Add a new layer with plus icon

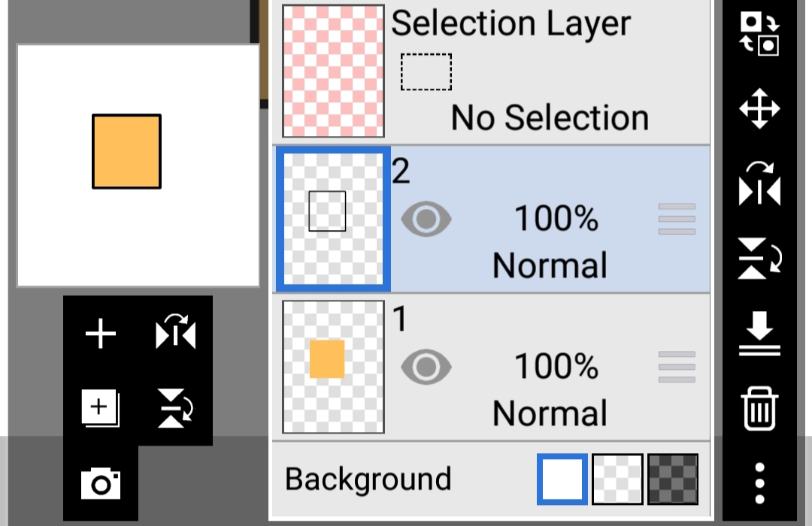click(x=101, y=334)
